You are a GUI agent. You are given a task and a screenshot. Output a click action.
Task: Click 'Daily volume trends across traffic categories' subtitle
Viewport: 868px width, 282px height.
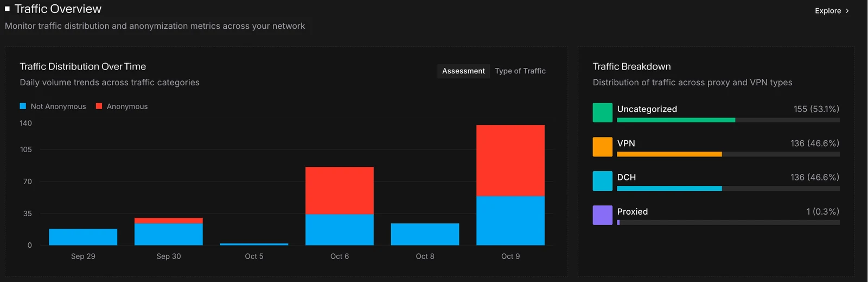(110, 83)
